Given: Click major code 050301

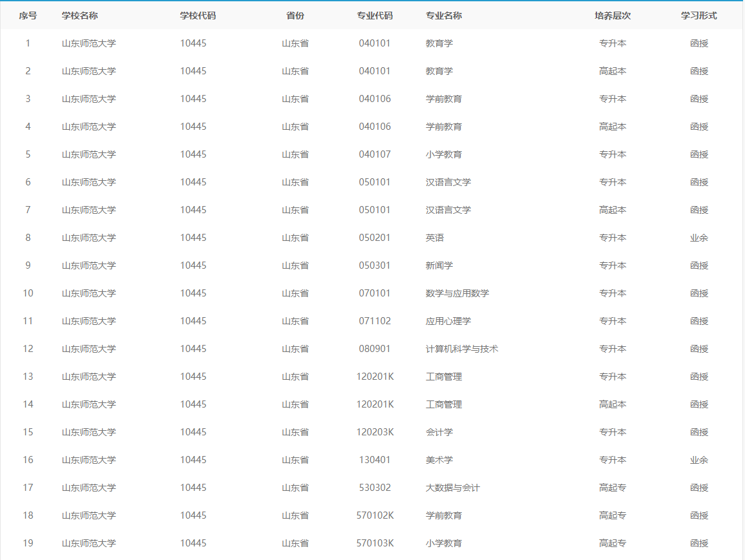Looking at the screenshot, I should click(x=375, y=265).
